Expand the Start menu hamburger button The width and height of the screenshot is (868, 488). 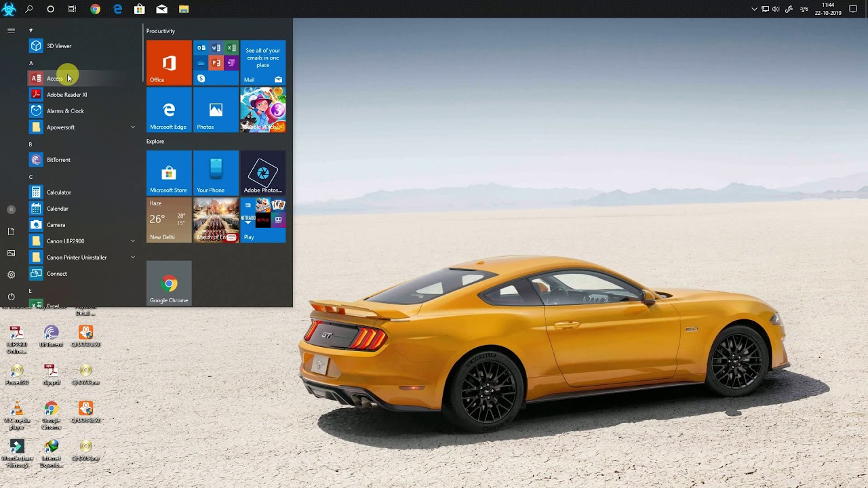coord(11,30)
